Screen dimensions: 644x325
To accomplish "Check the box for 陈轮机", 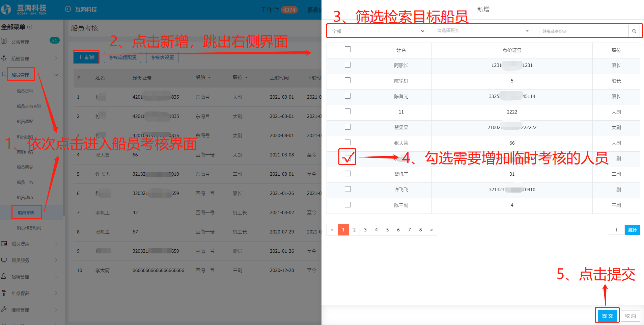I will 347,80.
